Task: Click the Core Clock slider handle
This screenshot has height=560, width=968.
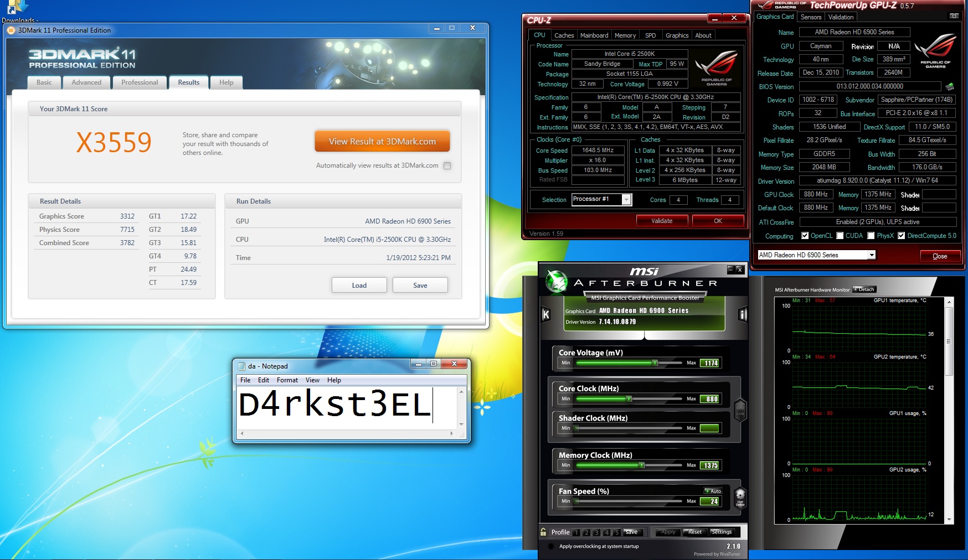Action: (629, 398)
